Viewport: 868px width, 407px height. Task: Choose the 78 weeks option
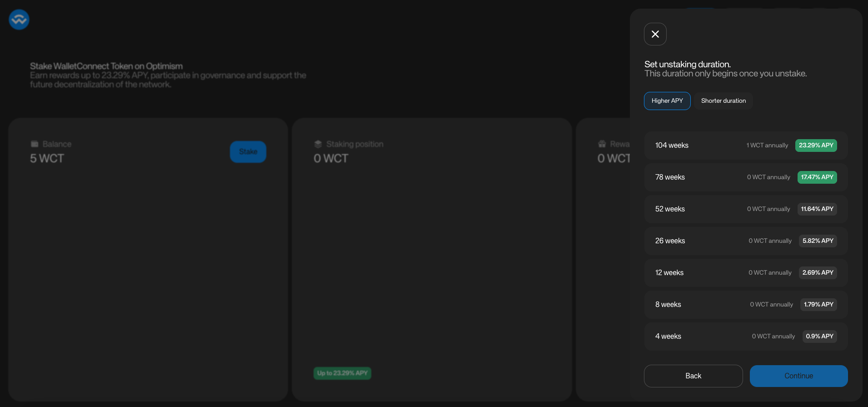coord(746,177)
